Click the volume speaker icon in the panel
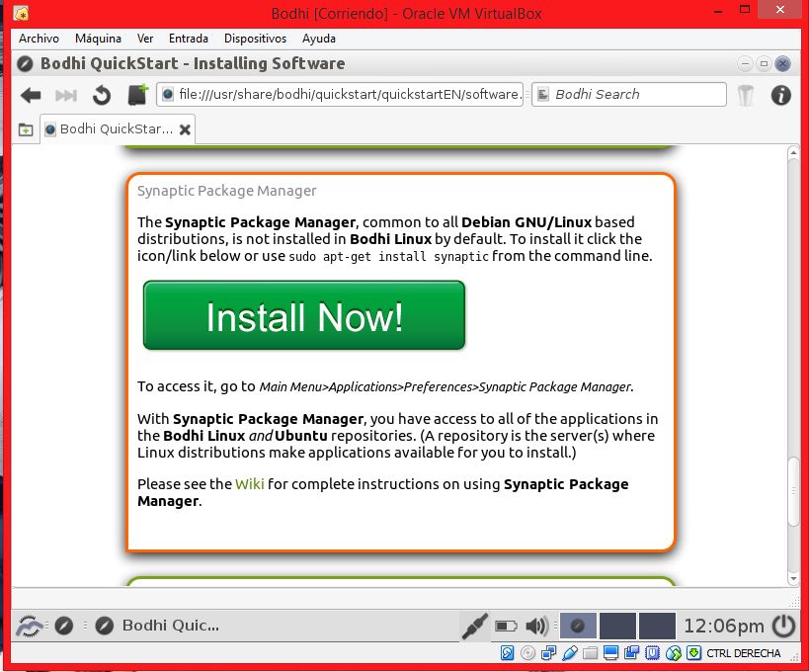 click(536, 626)
